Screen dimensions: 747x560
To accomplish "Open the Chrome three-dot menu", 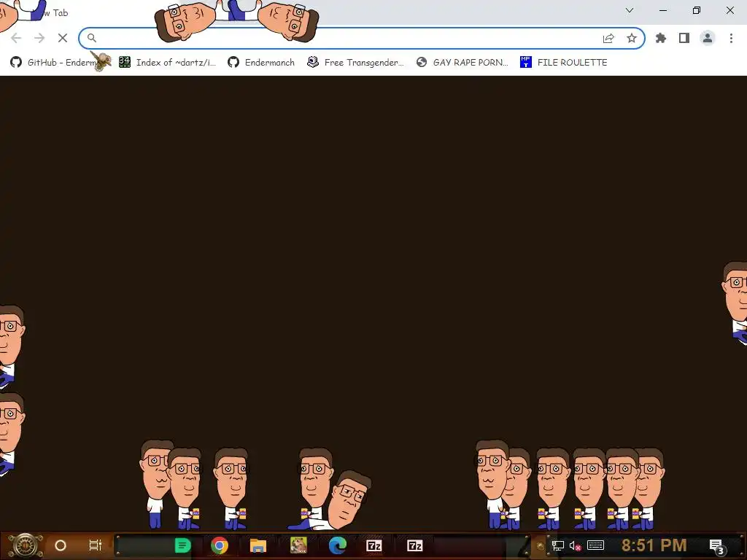I will pos(731,38).
